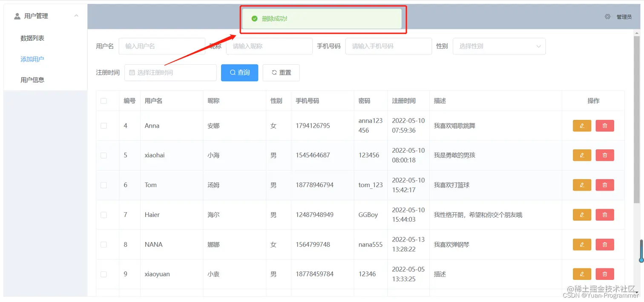Click the green success check icon
The width and height of the screenshot is (644, 302).
coord(254,19)
